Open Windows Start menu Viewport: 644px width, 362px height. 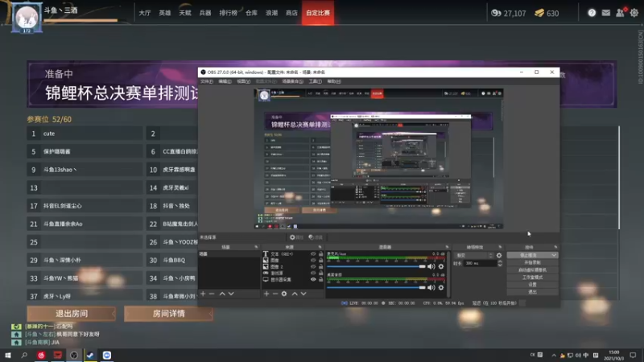click(x=8, y=355)
